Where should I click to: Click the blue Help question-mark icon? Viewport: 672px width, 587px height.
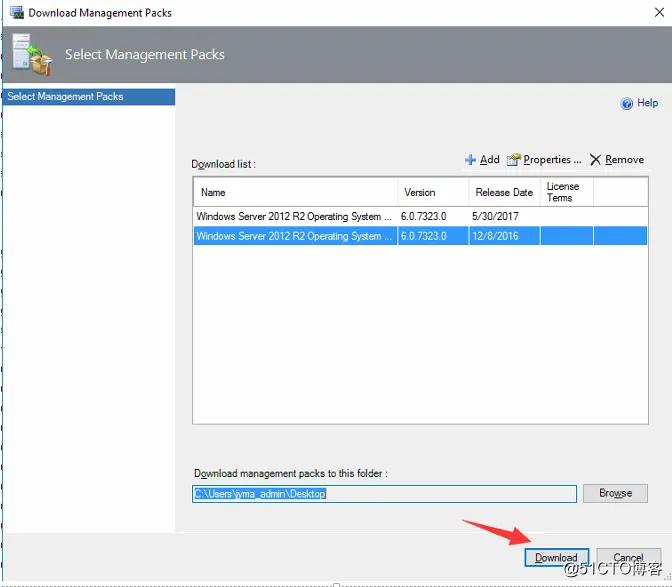pyautogui.click(x=627, y=103)
